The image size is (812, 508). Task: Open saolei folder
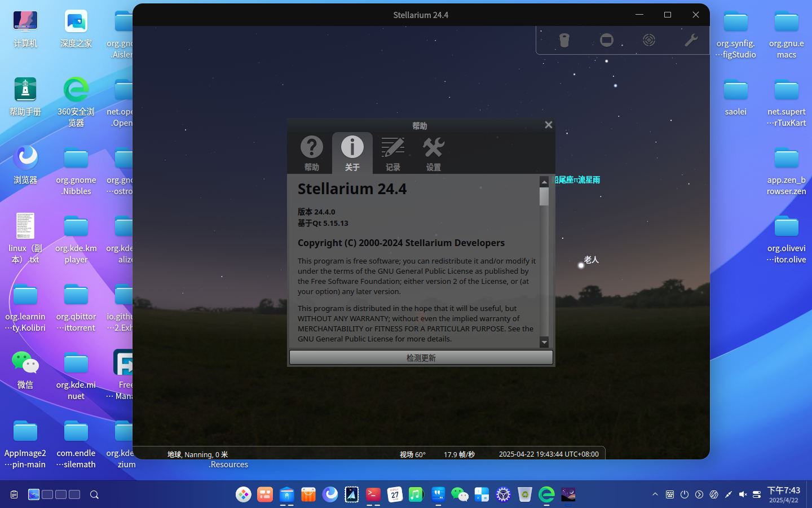[x=736, y=97]
